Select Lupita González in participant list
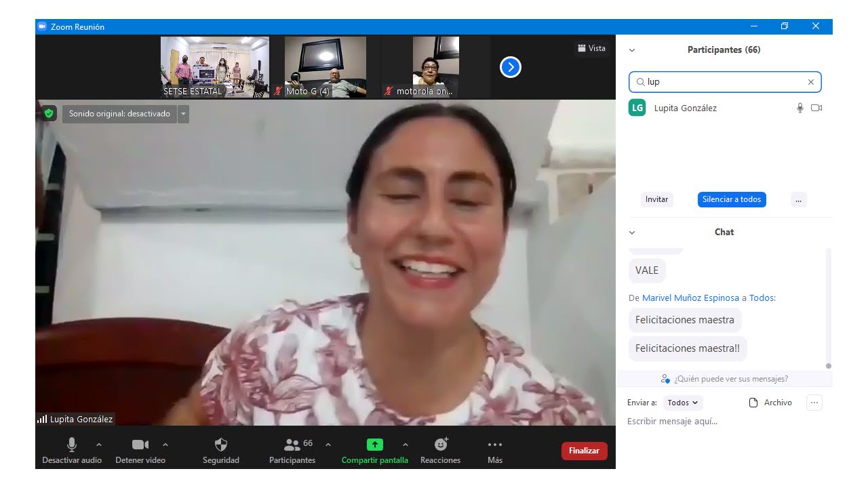Screen dimensions: 868x488 [725, 108]
